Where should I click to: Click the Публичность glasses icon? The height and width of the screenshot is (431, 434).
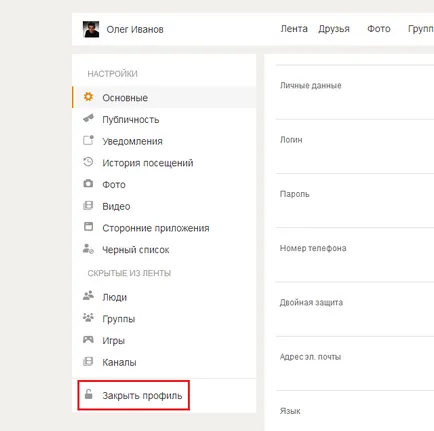pyautogui.click(x=88, y=118)
